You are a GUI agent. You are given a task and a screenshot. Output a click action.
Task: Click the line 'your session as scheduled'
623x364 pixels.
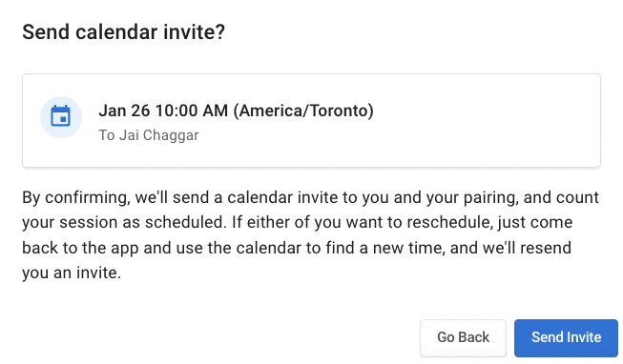pyautogui.click(x=298, y=222)
